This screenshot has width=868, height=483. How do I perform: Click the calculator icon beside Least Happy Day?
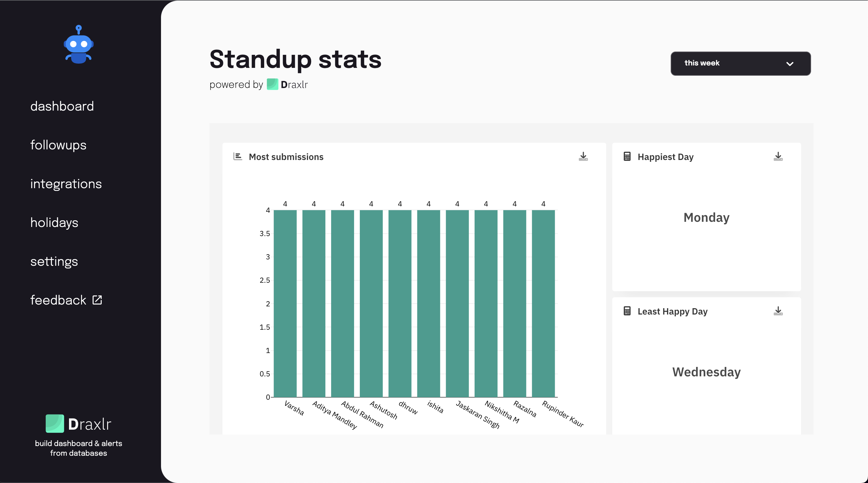(x=627, y=311)
